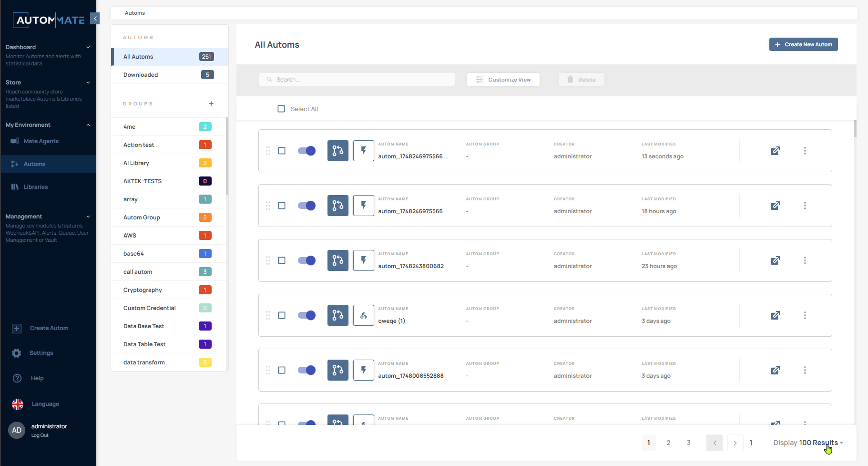This screenshot has height=466, width=868.
Task: Check the Select All checkbox
Action: [x=281, y=109]
